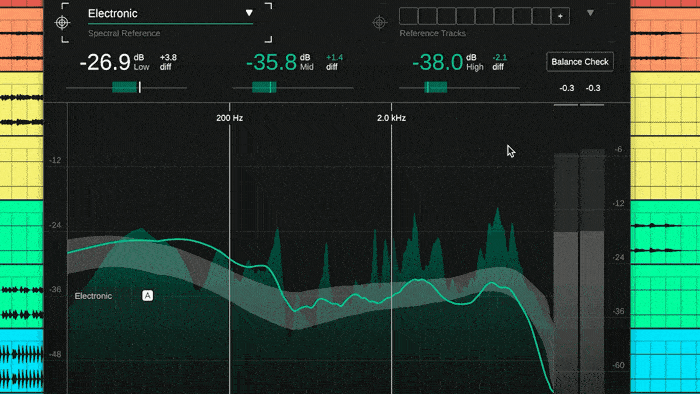
Task: Select the High band -38.0 dB readout
Action: pyautogui.click(x=438, y=62)
